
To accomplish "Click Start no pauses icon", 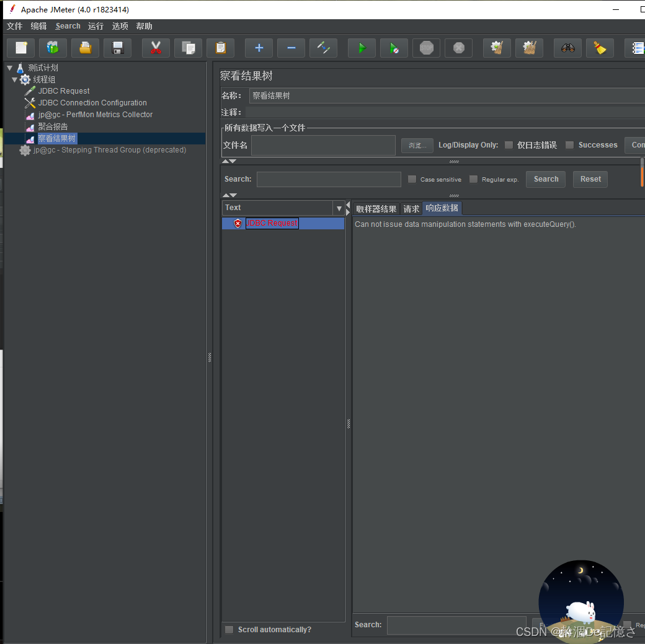I will click(x=394, y=48).
